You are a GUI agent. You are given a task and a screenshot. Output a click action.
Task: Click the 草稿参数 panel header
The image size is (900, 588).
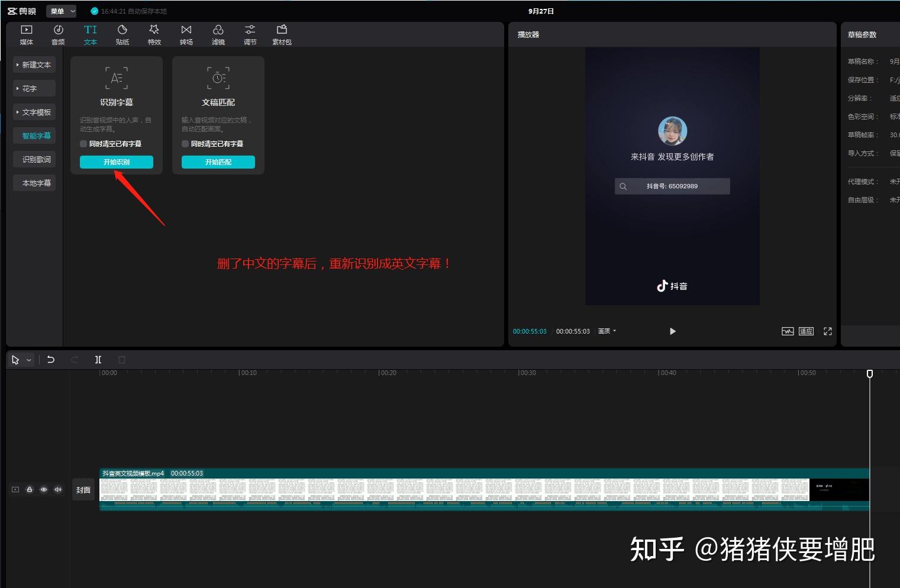pos(862,34)
